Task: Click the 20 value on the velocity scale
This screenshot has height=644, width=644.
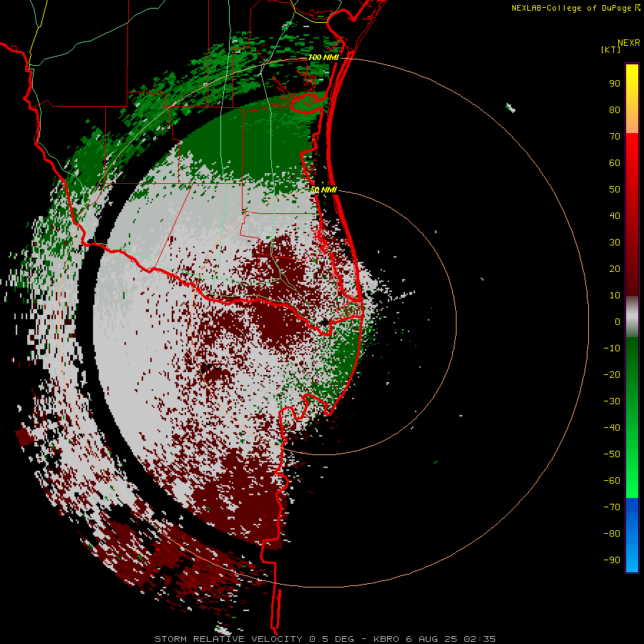Action: pos(615,268)
